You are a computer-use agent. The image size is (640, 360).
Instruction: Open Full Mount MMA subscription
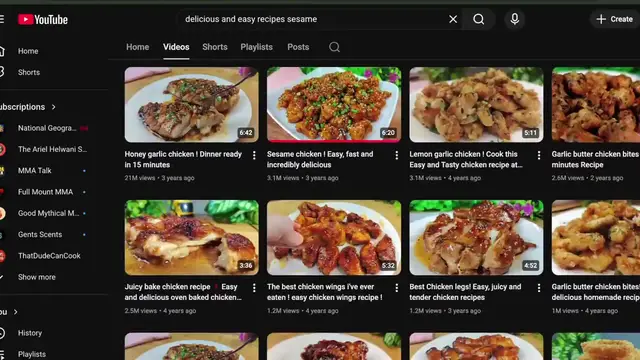pos(45,192)
